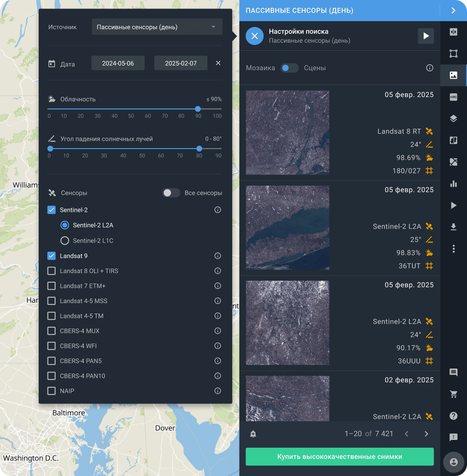Screen dimensions: 467x476
Task: Close the Настройки поиска search settings
Action: (255, 36)
